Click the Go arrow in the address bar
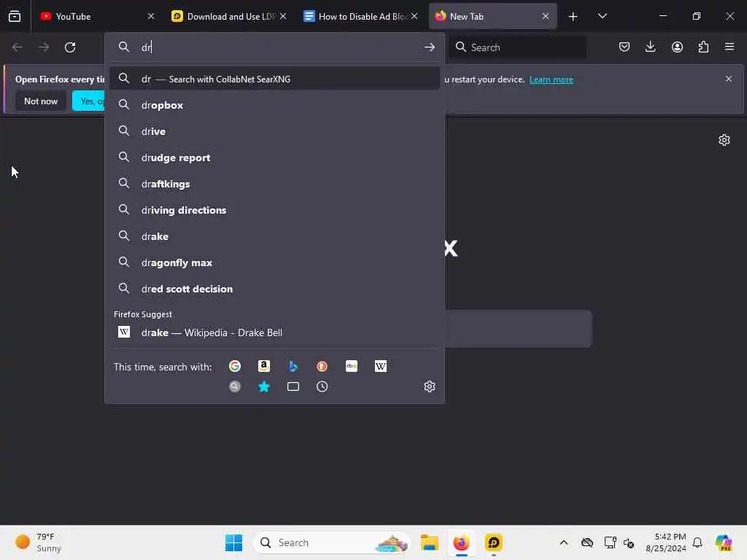The width and height of the screenshot is (747, 560). 429,47
